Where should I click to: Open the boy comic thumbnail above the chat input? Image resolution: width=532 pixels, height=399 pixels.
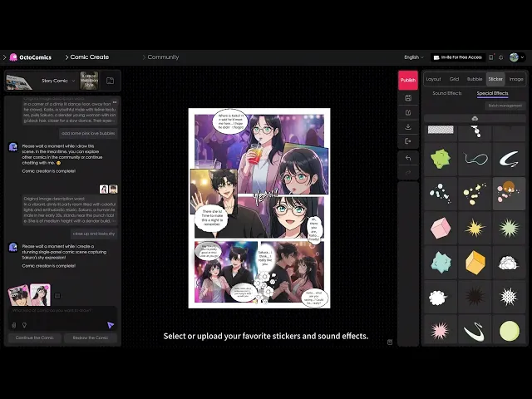pyautogui.click(x=18, y=295)
